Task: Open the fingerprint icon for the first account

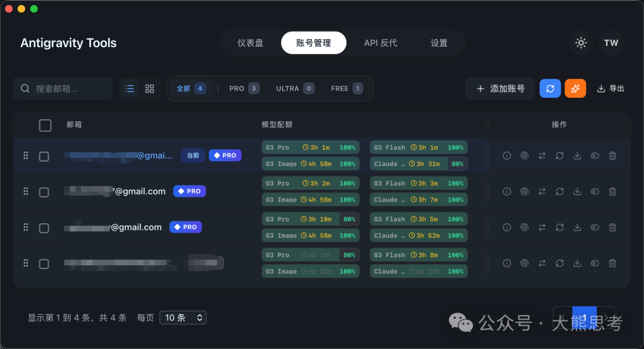Action: click(x=525, y=155)
